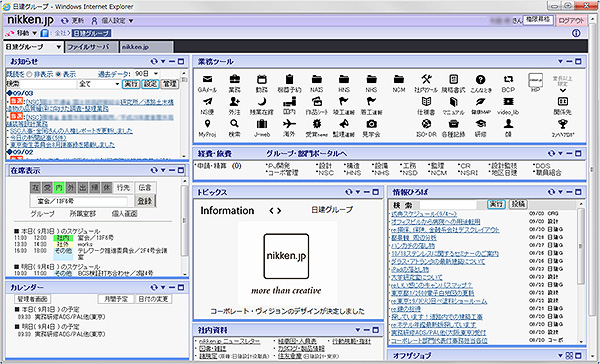Image resolution: width=600 pixels, height=364 pixels.
Task: Set presence status to 在
Action: click(x=35, y=188)
